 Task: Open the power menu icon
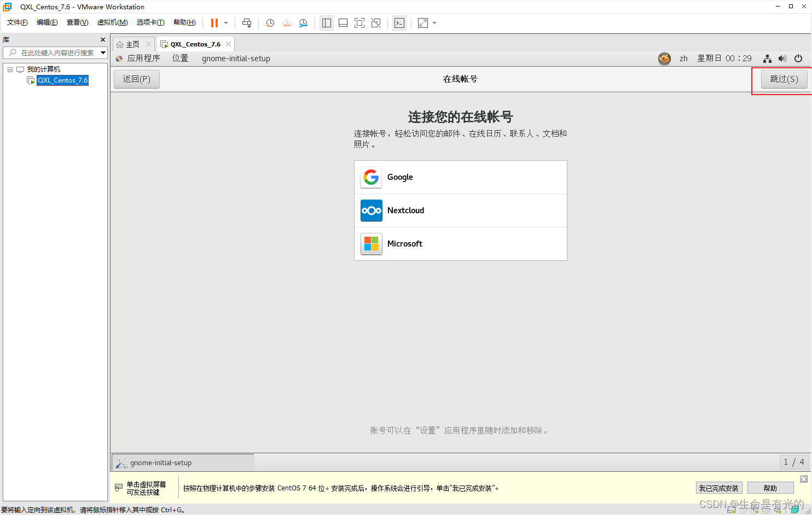tap(798, 58)
